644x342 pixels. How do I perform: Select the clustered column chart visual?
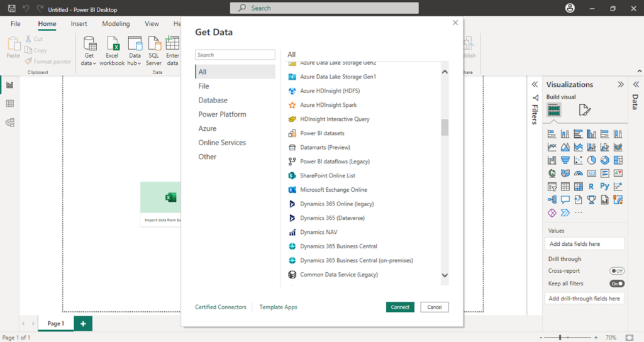[591, 134]
